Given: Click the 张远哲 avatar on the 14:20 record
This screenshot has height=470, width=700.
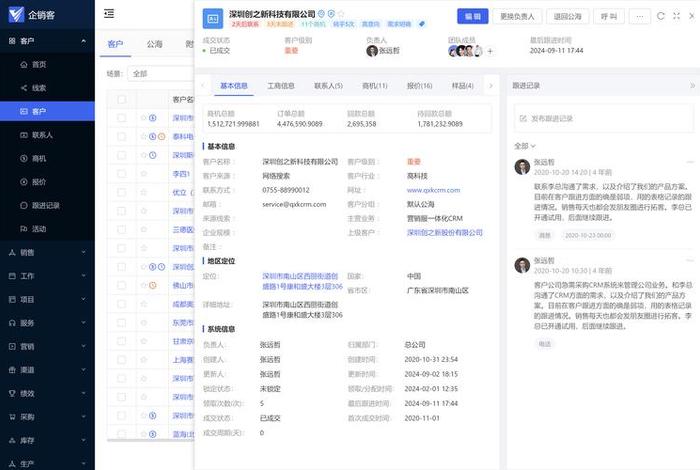Looking at the screenshot, I should 522,167.
